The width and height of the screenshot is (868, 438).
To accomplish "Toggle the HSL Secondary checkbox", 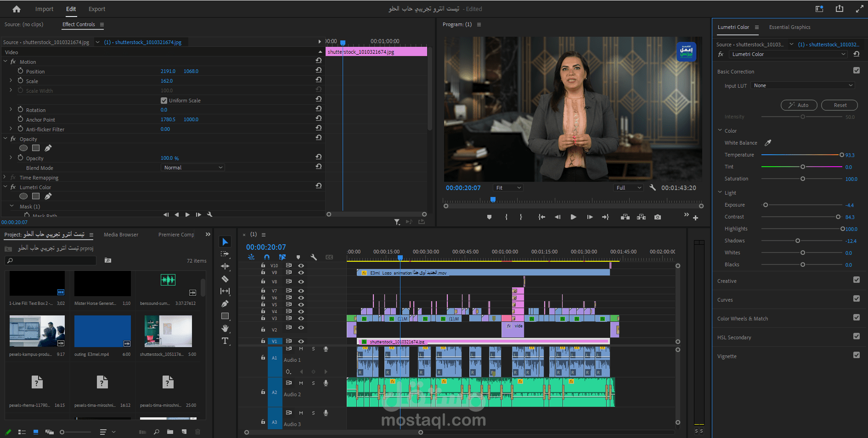I will pos(857,336).
